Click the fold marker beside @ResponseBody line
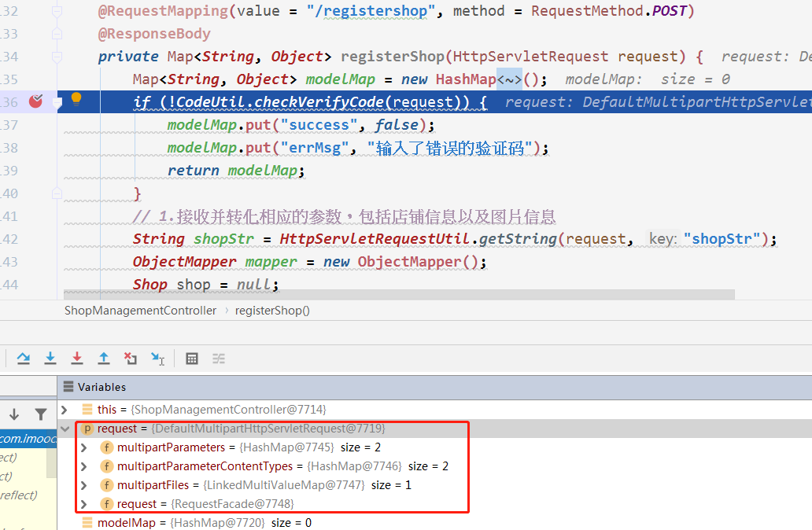Viewport: 812px width, 530px height. click(x=57, y=34)
